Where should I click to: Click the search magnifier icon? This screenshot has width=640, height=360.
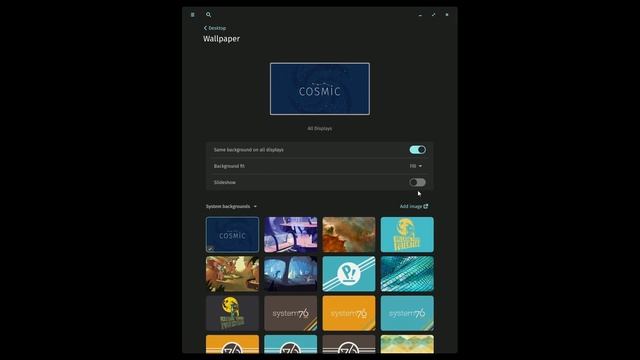[x=209, y=15]
